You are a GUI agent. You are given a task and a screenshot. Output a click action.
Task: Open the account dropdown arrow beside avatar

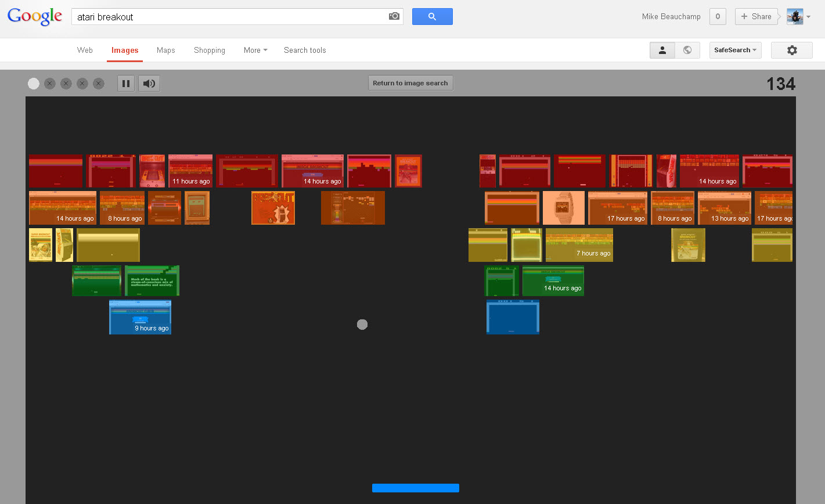[809, 17]
